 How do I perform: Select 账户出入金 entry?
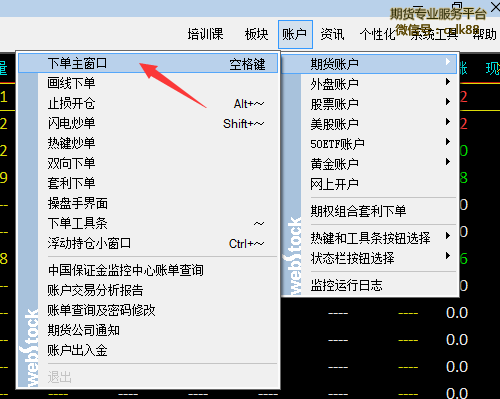click(x=148, y=350)
